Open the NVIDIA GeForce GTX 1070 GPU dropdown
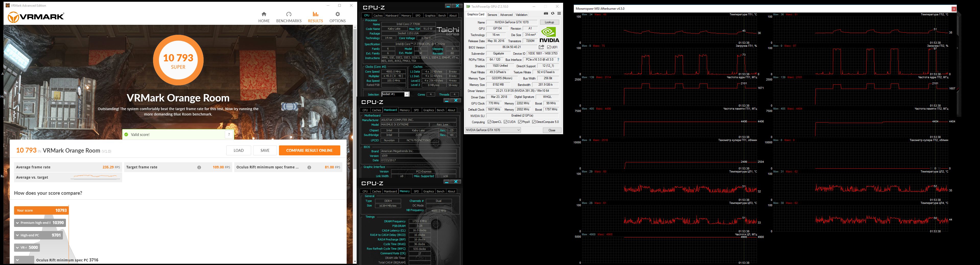 [x=493, y=130]
